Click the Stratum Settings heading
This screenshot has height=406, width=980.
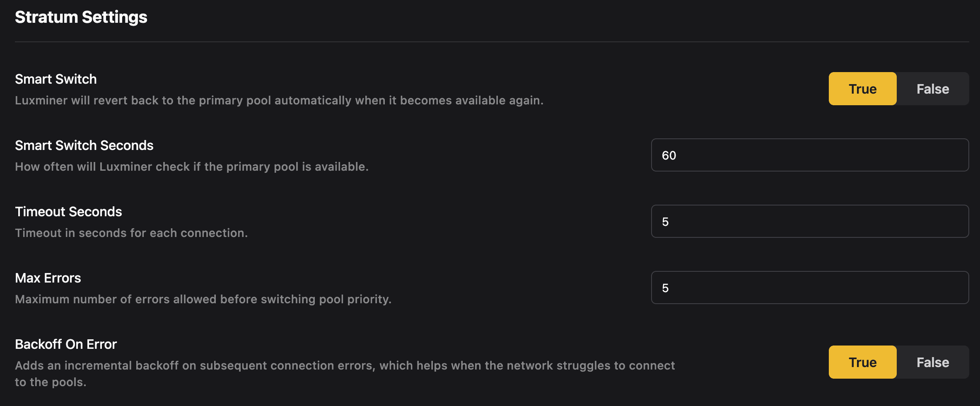(x=81, y=17)
